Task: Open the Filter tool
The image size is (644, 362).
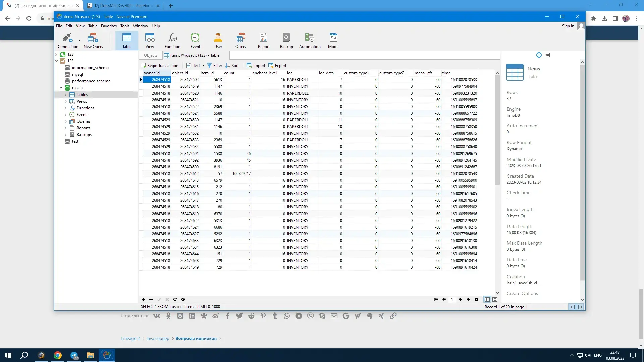Action: click(215, 65)
